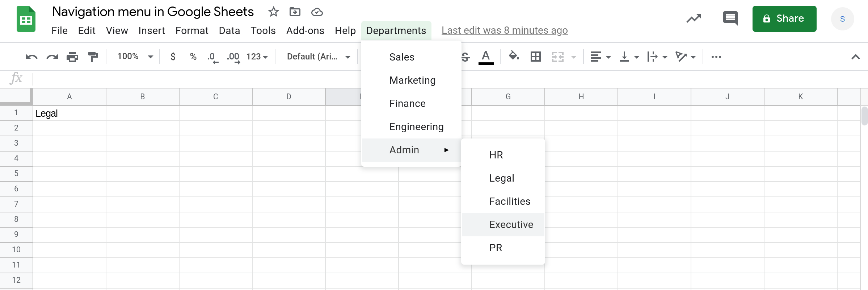Open the Edit menu
This screenshot has height=290, width=868.
point(87,30)
